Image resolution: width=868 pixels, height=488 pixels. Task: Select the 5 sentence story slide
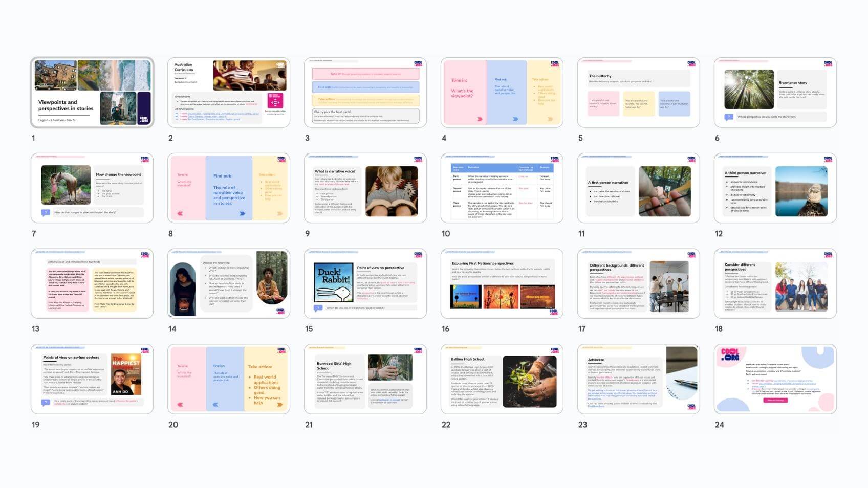pos(775,93)
